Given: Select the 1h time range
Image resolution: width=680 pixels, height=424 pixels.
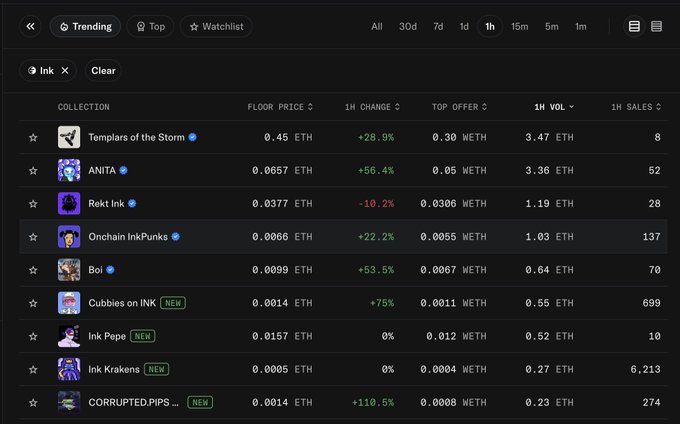Looking at the screenshot, I should coord(490,26).
